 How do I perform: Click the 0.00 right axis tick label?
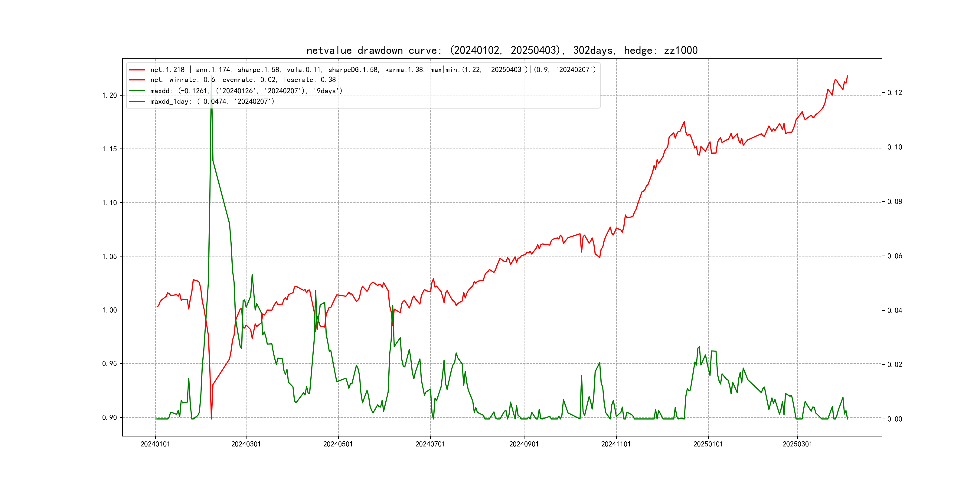(x=894, y=419)
